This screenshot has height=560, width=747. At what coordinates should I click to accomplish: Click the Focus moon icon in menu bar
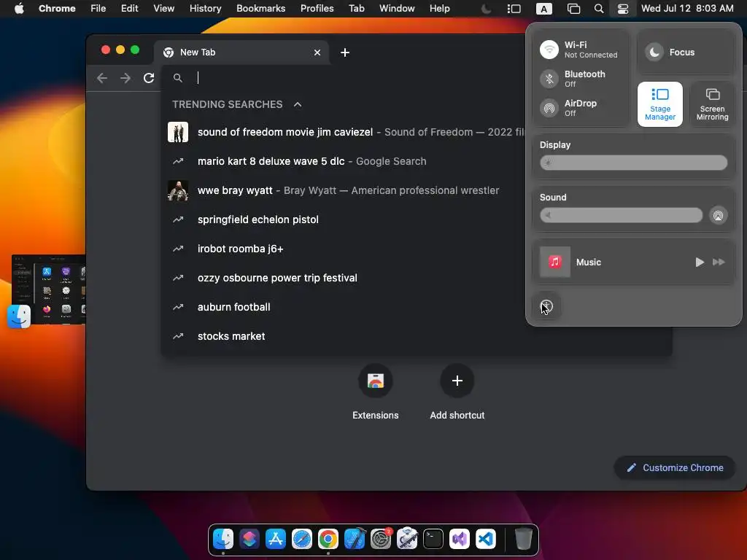point(486,8)
